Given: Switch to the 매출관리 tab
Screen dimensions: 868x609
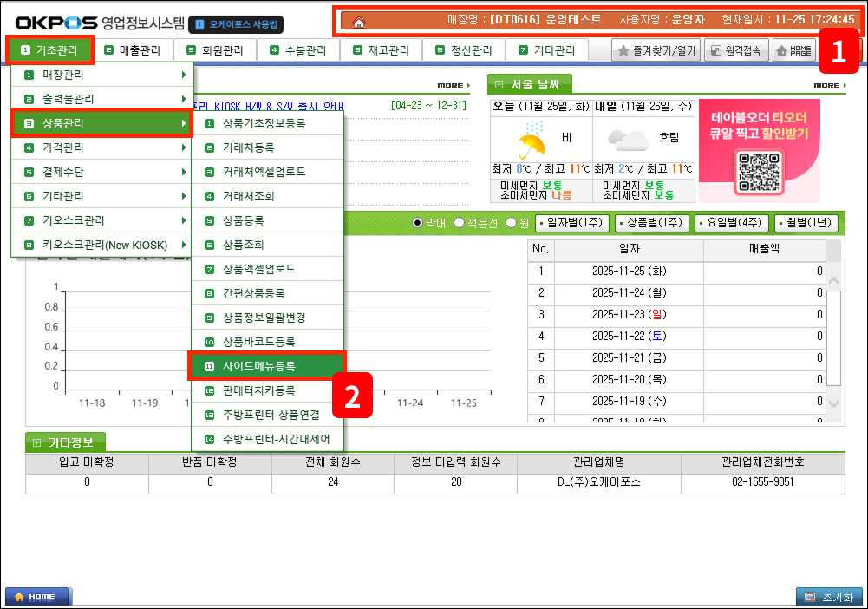Looking at the screenshot, I should point(134,50).
